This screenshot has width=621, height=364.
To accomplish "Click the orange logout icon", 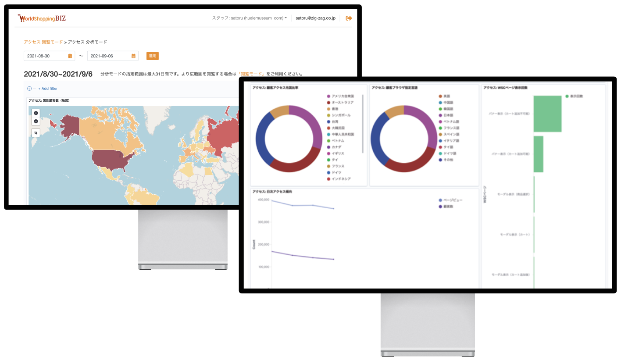I will tap(349, 18).
